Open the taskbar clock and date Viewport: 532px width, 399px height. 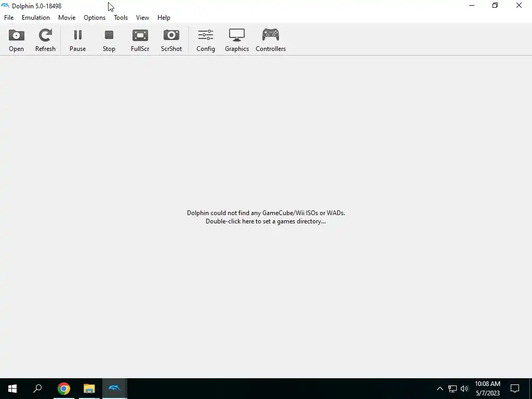click(x=487, y=389)
